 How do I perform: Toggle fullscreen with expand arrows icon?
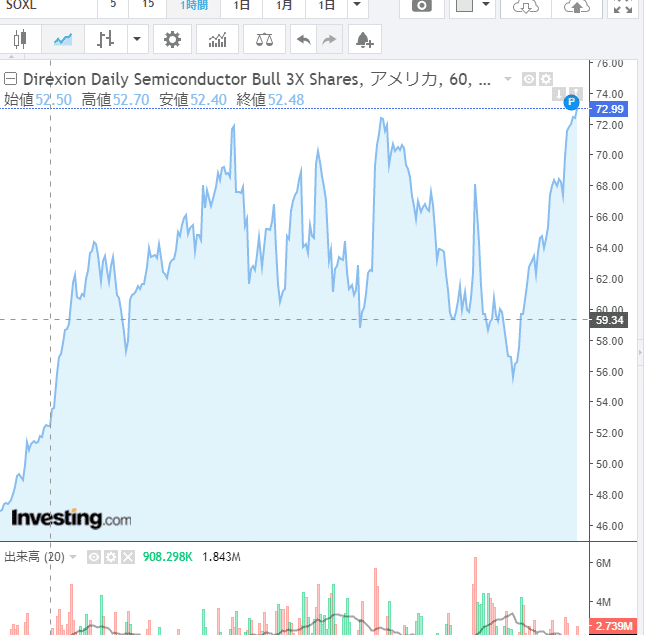(x=623, y=7)
